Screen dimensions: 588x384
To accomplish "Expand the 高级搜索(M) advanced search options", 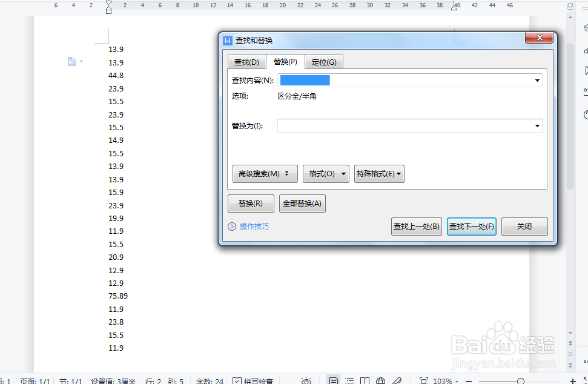I will pos(265,174).
